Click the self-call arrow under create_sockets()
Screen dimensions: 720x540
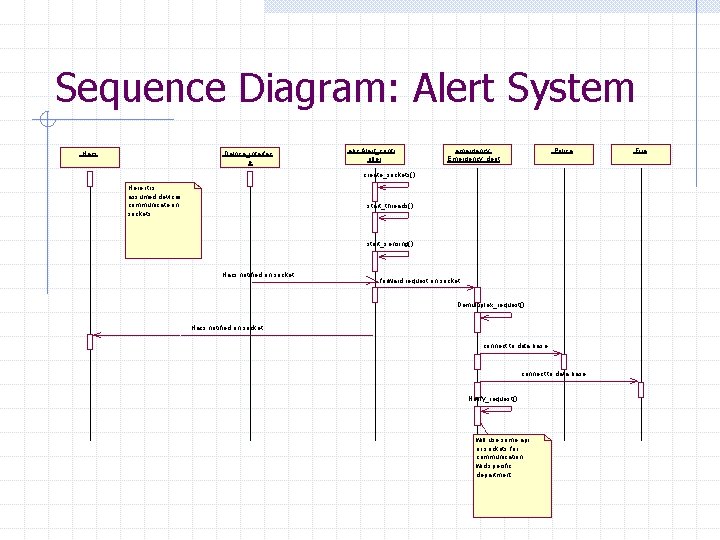pyautogui.click(x=393, y=186)
